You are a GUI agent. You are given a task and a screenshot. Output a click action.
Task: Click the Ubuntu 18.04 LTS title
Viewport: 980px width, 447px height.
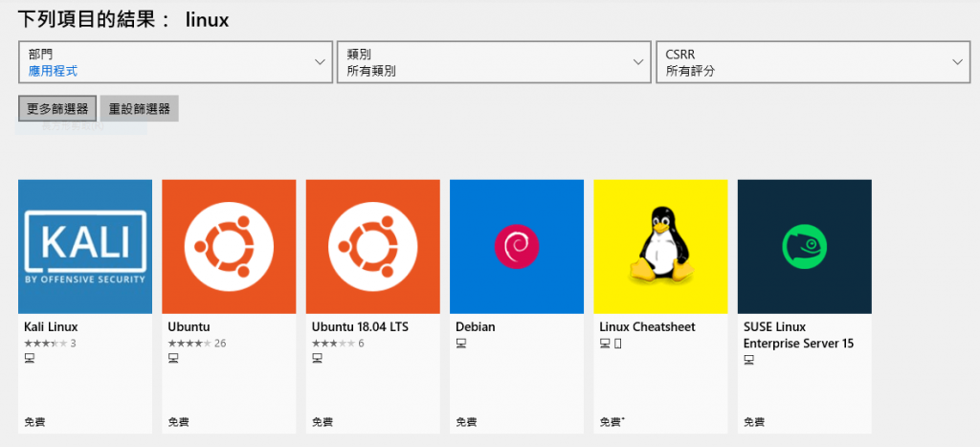(360, 327)
